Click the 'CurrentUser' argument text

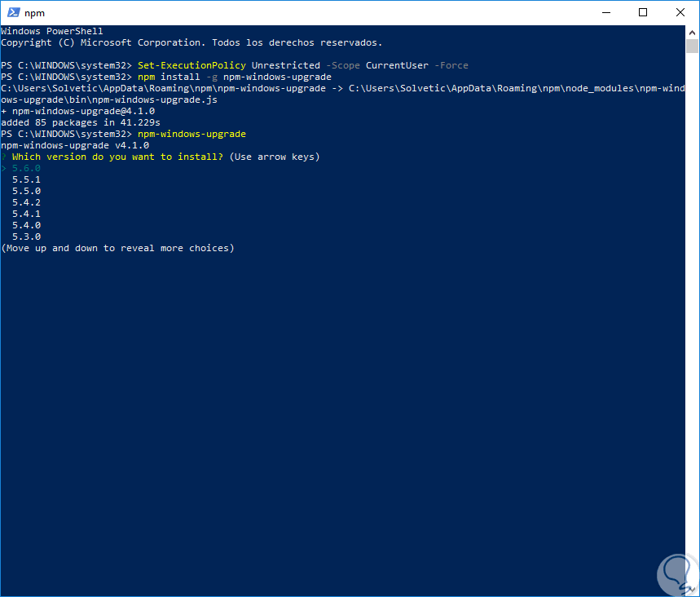tap(397, 65)
